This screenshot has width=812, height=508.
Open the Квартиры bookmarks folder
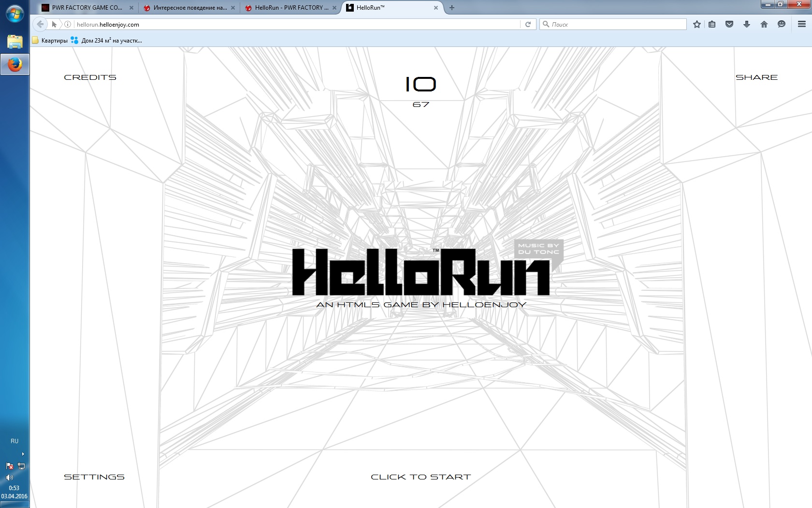click(x=50, y=41)
